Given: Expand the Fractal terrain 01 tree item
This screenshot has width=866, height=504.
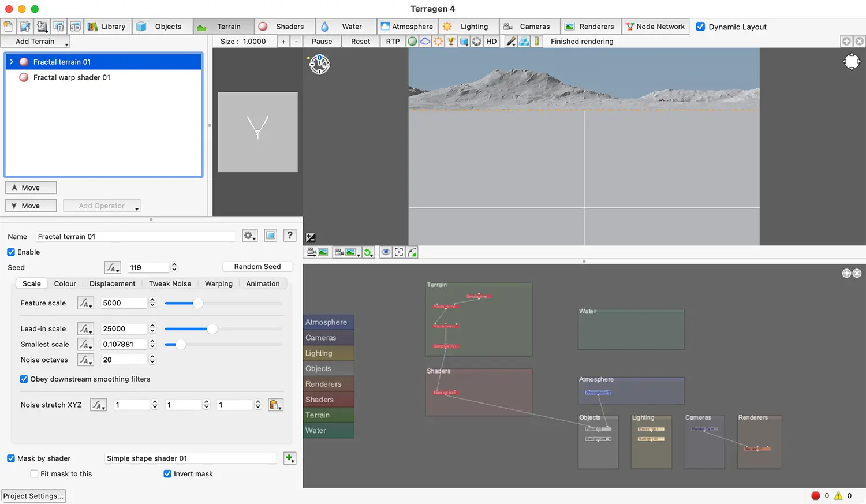Looking at the screenshot, I should (12, 62).
